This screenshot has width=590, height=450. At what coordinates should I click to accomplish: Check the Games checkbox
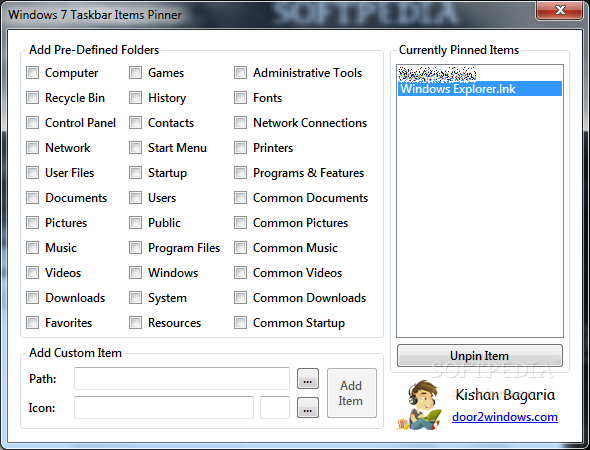[135, 73]
